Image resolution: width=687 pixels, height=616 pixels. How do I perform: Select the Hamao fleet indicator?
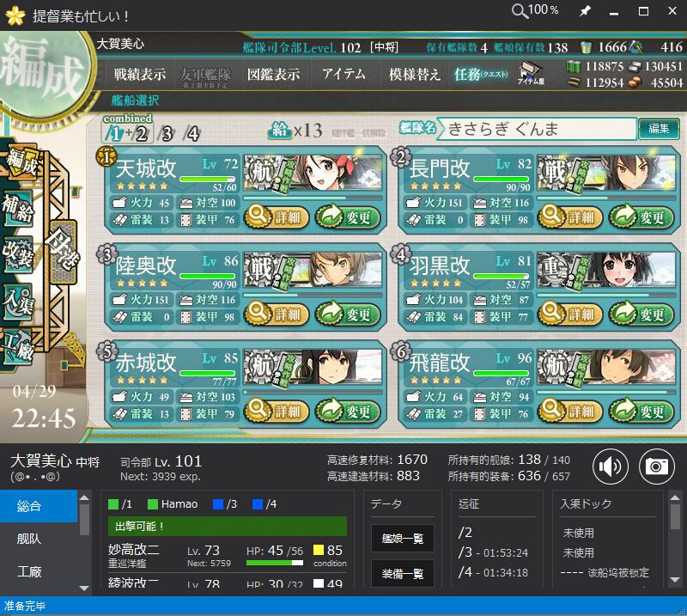point(173,503)
